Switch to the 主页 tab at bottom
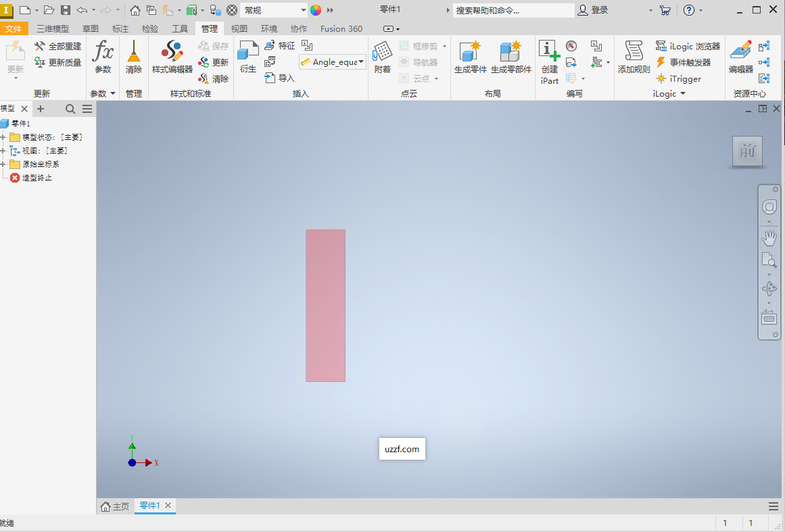 click(115, 506)
